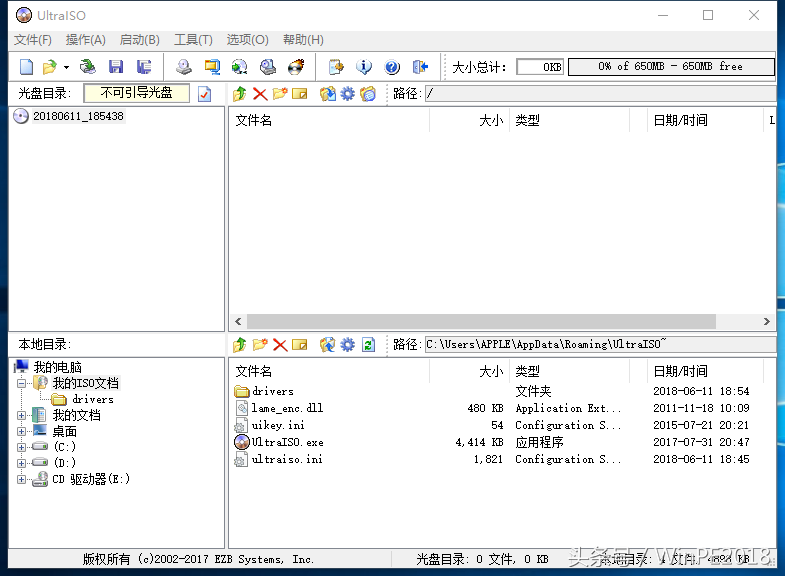Open the 启动(B) menu

(x=140, y=40)
